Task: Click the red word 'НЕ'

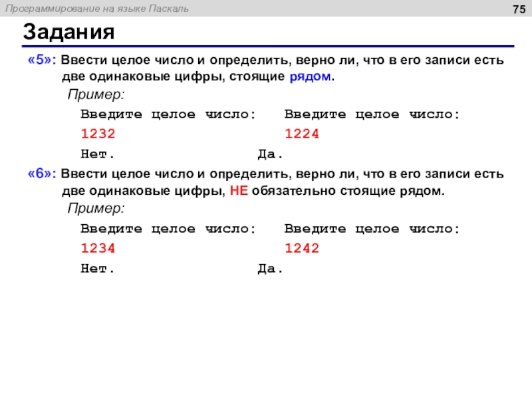Action: 239,190
